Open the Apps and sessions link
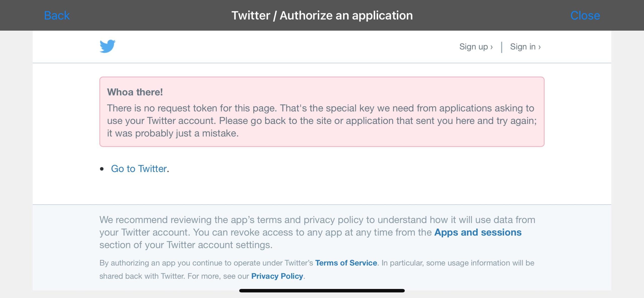Viewport: 644px width, 298px height. click(x=478, y=232)
